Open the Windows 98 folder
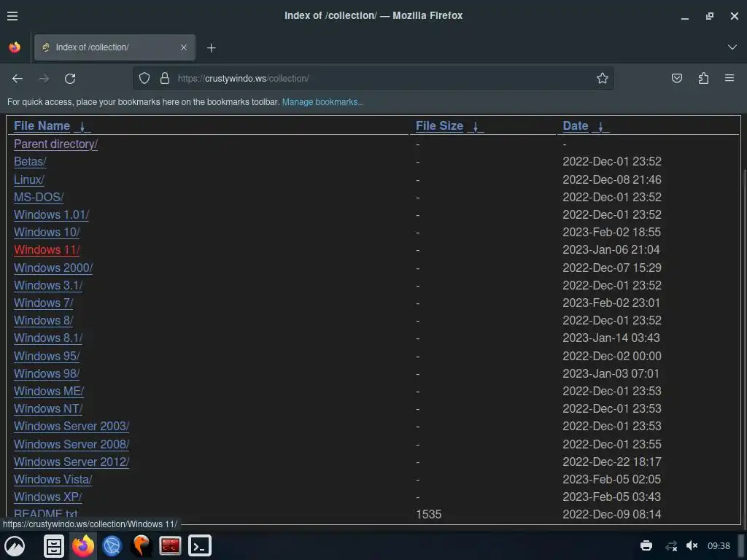Screen dimensions: 747x560 tap(47, 374)
